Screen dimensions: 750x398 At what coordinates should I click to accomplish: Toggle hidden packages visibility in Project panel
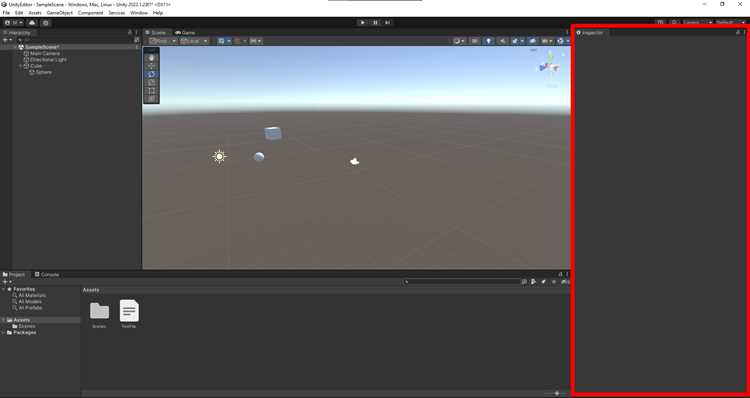pos(564,282)
